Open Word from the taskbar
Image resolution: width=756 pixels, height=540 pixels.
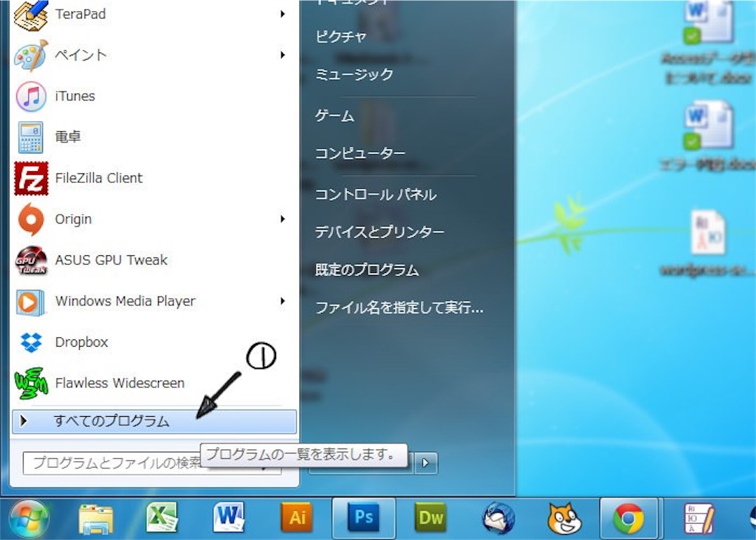229,517
